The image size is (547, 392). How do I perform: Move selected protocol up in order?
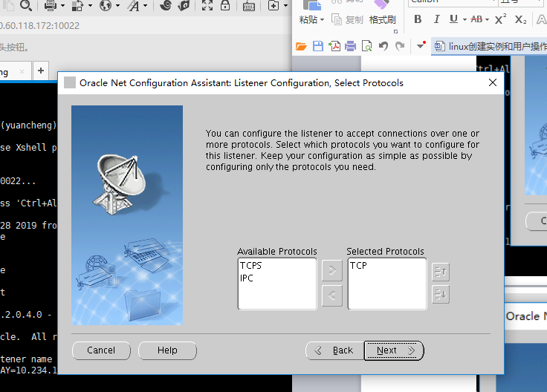pyautogui.click(x=441, y=272)
